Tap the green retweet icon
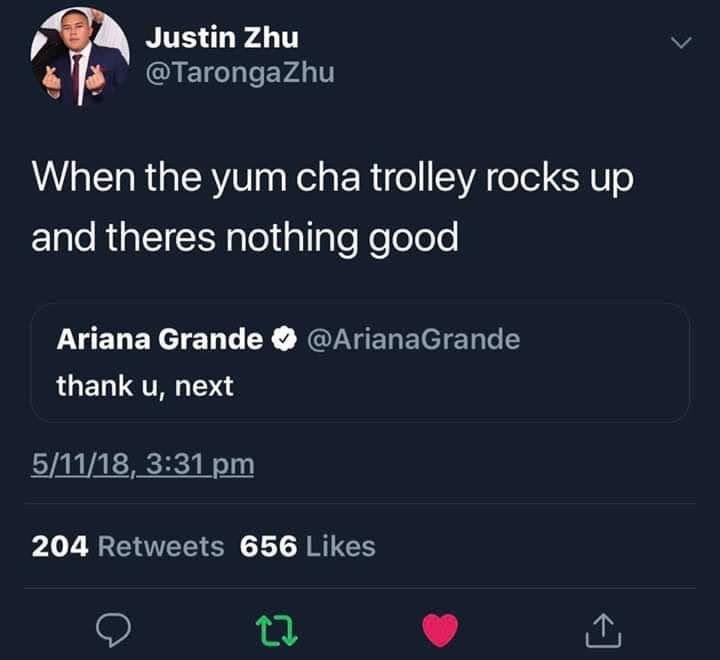Image resolution: width=720 pixels, height=660 pixels. coord(276,630)
